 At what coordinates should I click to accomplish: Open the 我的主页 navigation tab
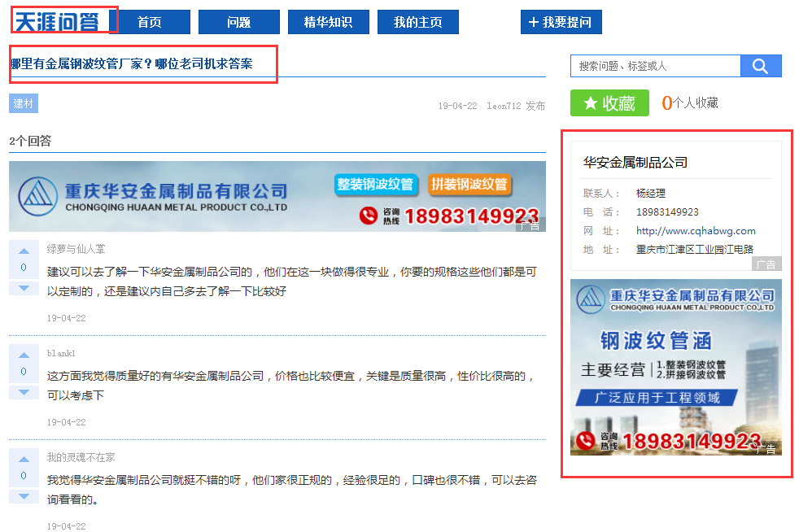[x=418, y=22]
